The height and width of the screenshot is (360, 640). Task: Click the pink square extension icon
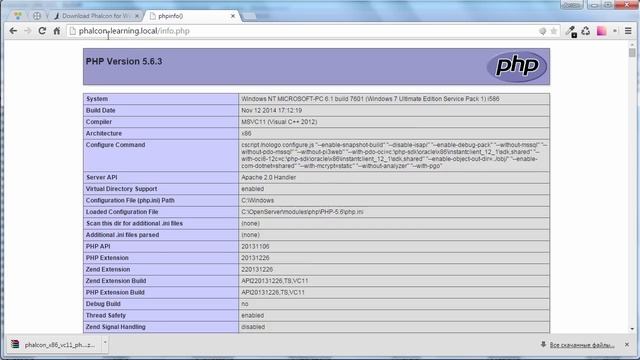[x=601, y=31]
